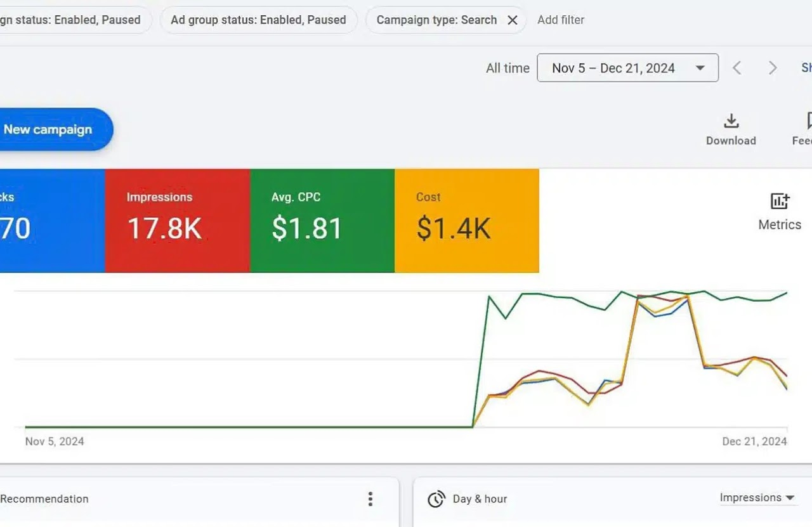Open Recommendation card three-dot menu
The image size is (812, 527).
370,499
